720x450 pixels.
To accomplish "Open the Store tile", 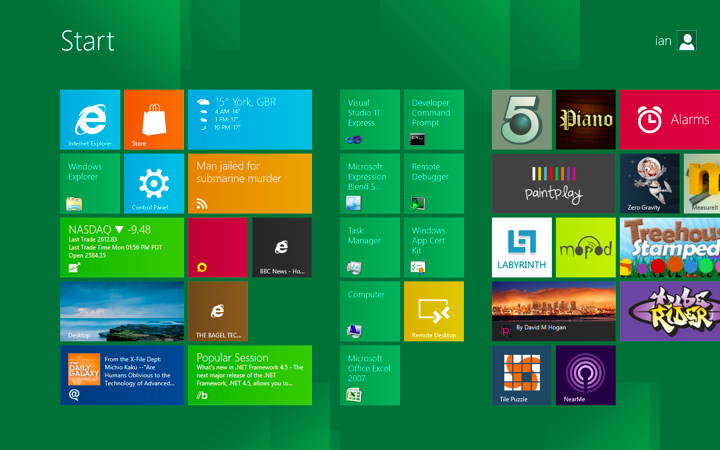I will [x=154, y=119].
